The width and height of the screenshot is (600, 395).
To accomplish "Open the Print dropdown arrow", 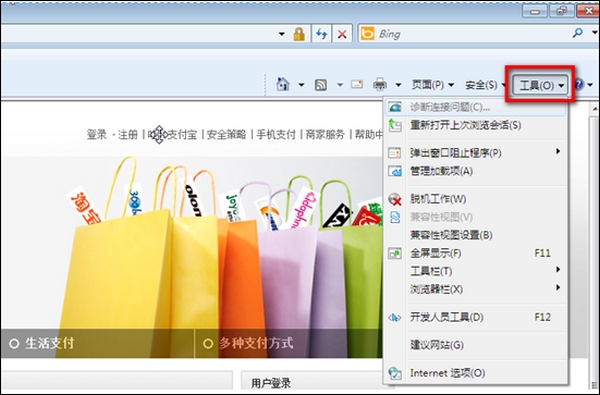I will pos(398,85).
